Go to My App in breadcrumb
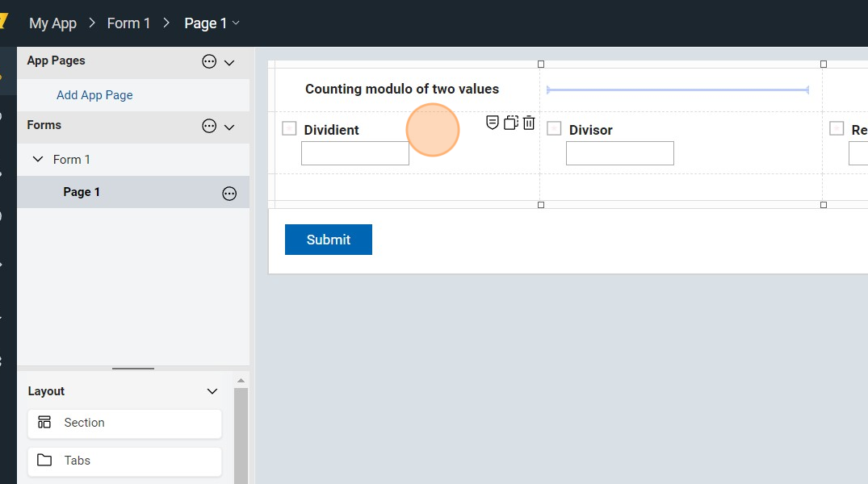Image resolution: width=868 pixels, height=484 pixels. 52,23
